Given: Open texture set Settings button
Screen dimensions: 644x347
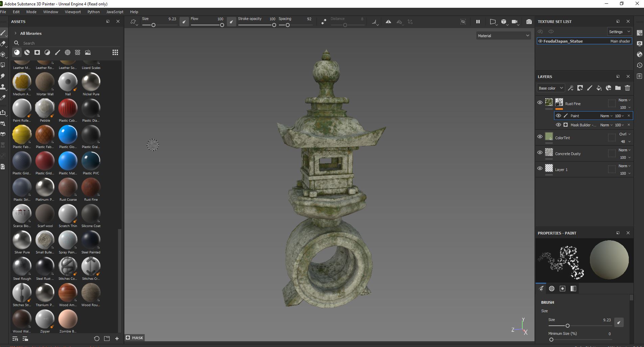Looking at the screenshot, I should tap(619, 32).
